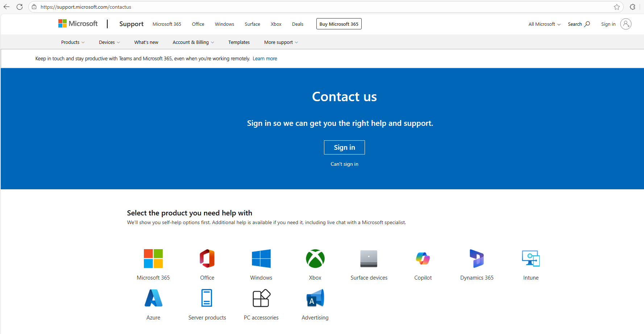Viewport: 644px width, 334px height.
Task: Click the Sign in button in blue banner
Action: click(344, 147)
